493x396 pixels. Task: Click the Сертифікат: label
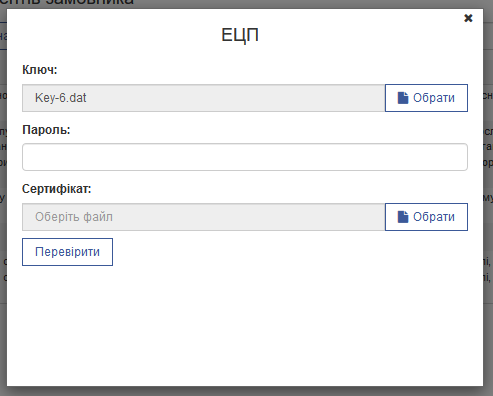pos(57,189)
